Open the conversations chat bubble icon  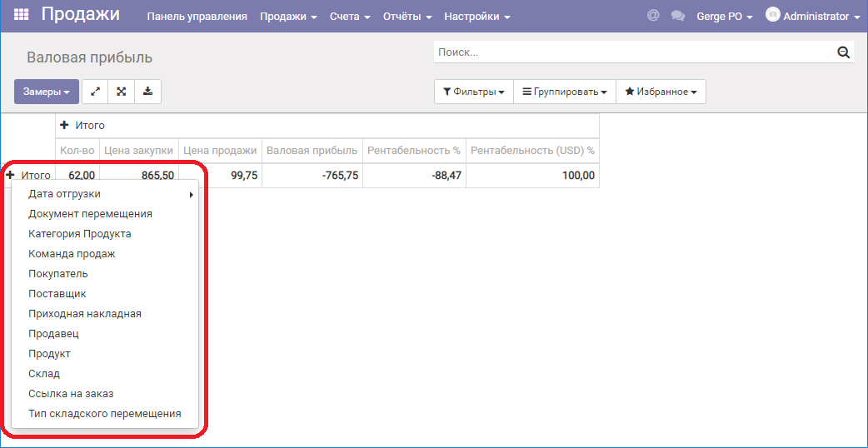pos(678,16)
